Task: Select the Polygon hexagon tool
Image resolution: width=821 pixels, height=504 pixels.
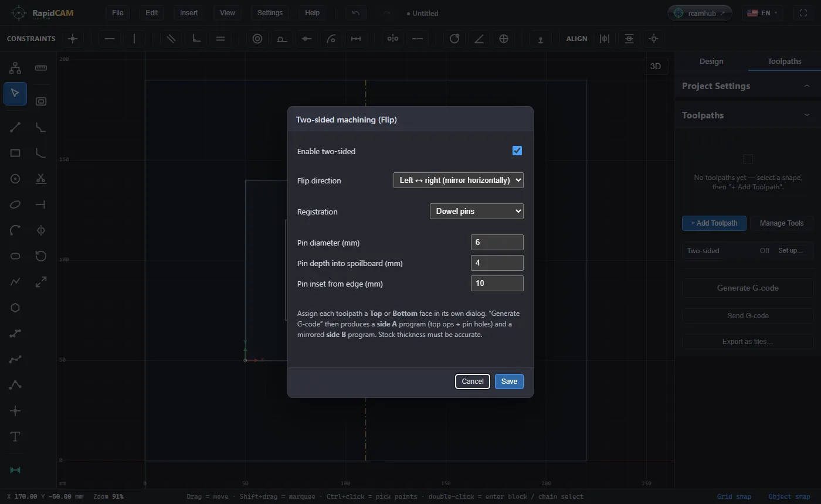Action: [x=15, y=308]
